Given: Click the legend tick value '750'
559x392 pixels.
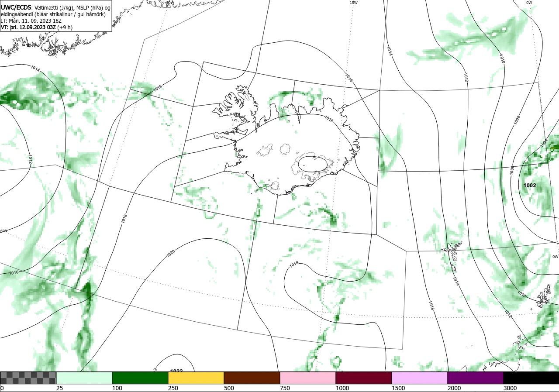Looking at the screenshot, I should tap(284, 388).
